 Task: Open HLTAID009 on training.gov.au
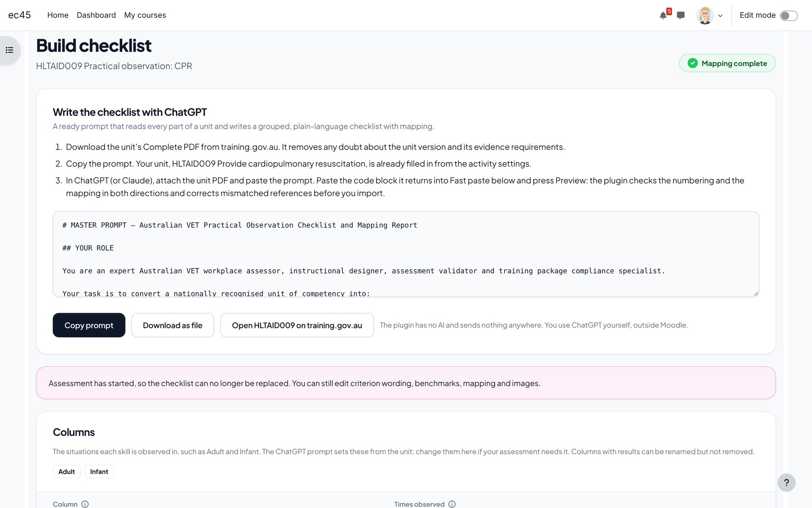click(x=297, y=325)
